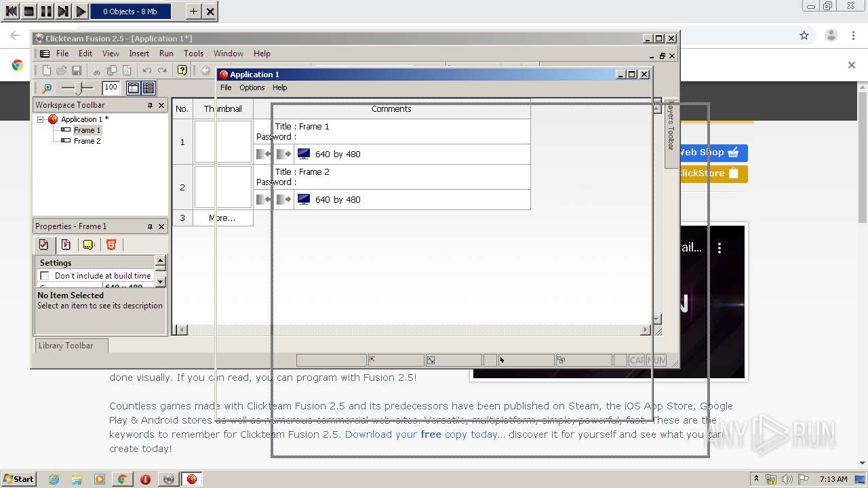Select Frame 2 in the workspace tree
868x488 pixels.
(87, 141)
